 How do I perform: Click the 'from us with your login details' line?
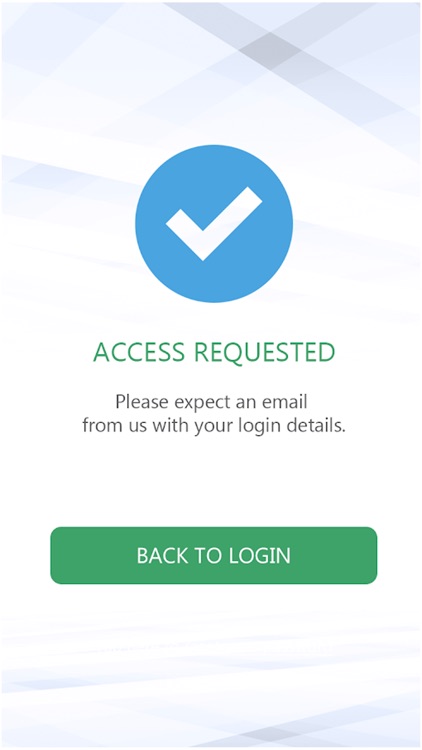coord(213,425)
